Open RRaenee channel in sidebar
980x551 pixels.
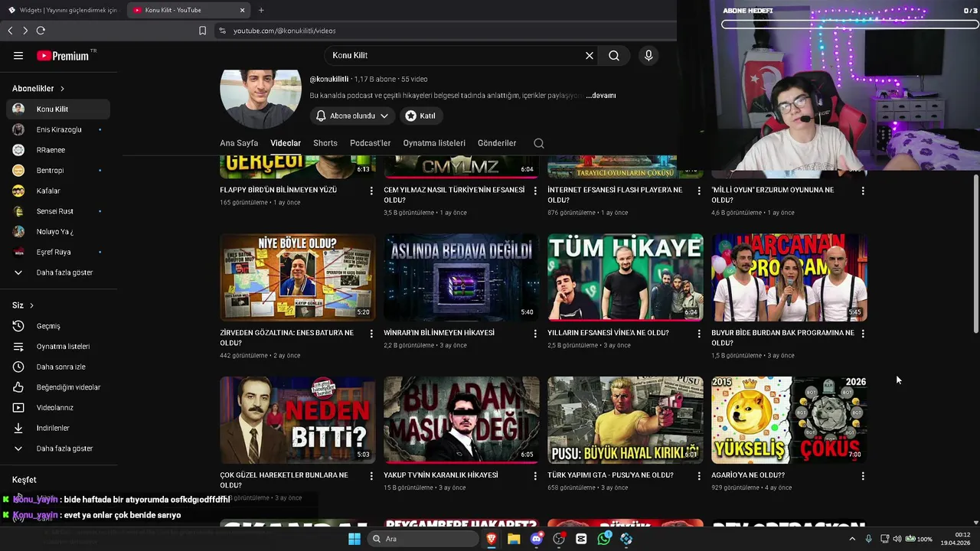pyautogui.click(x=58, y=150)
